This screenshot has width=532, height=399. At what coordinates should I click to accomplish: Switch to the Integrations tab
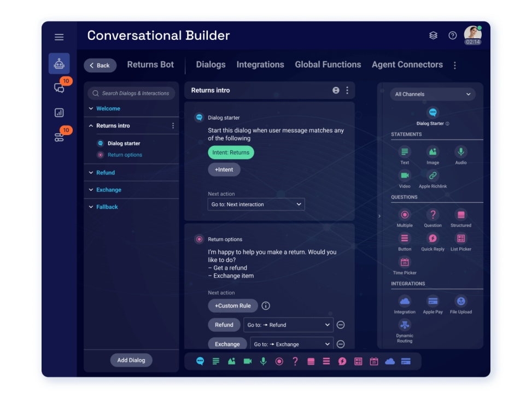260,64
